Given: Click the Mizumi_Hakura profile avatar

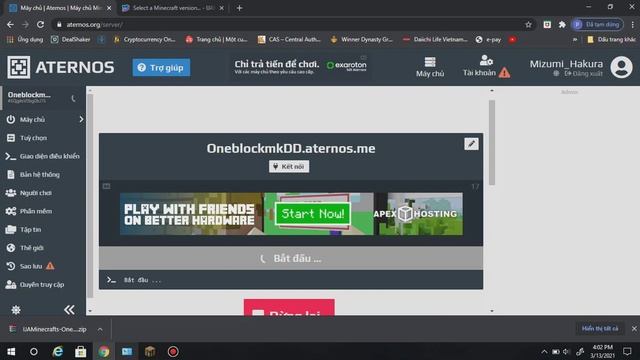Looking at the screenshot, I should pos(621,67).
